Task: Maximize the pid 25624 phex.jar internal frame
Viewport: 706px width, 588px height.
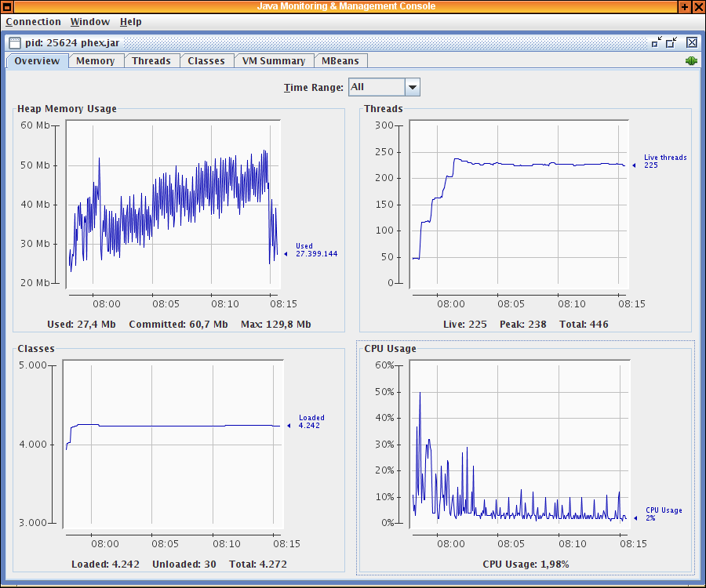Action: (671, 42)
